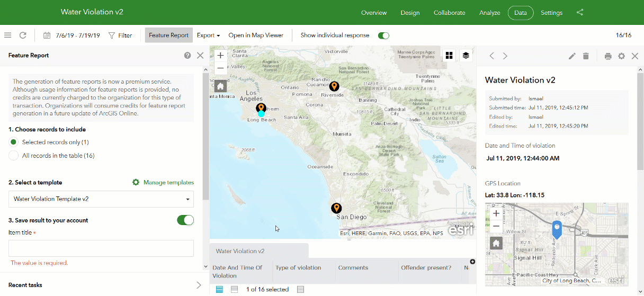Open the Analyze tab
Viewport: 644px width, 296px height.
pos(489,13)
